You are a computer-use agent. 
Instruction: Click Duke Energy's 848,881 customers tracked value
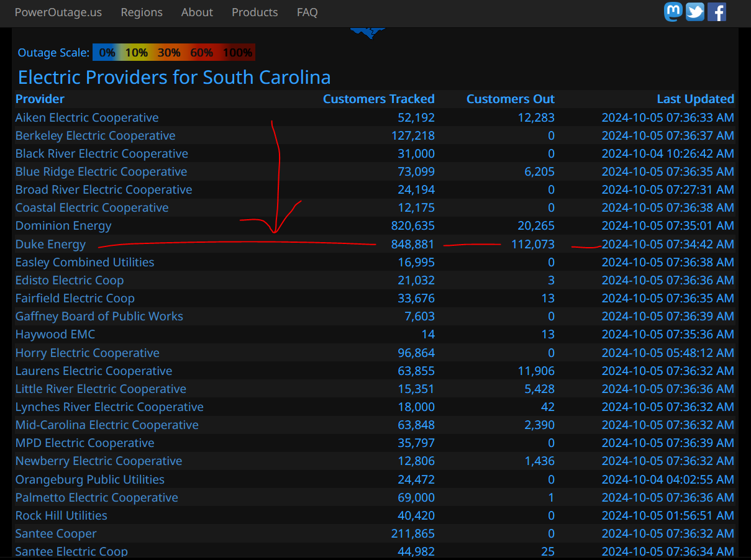[413, 244]
